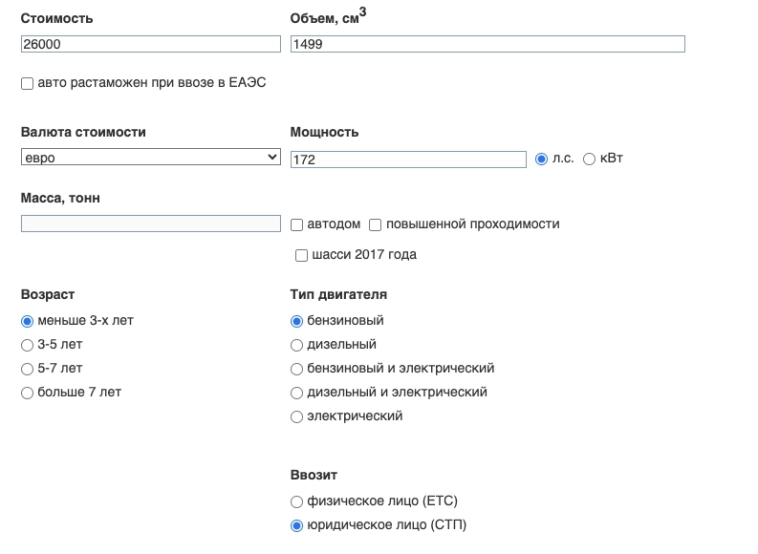Click the Стоимость input field

pos(150,44)
